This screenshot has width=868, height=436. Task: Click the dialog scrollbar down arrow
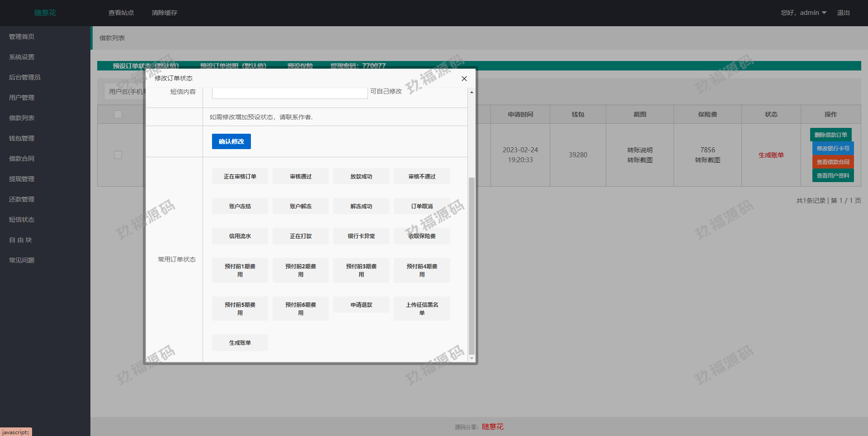point(472,358)
